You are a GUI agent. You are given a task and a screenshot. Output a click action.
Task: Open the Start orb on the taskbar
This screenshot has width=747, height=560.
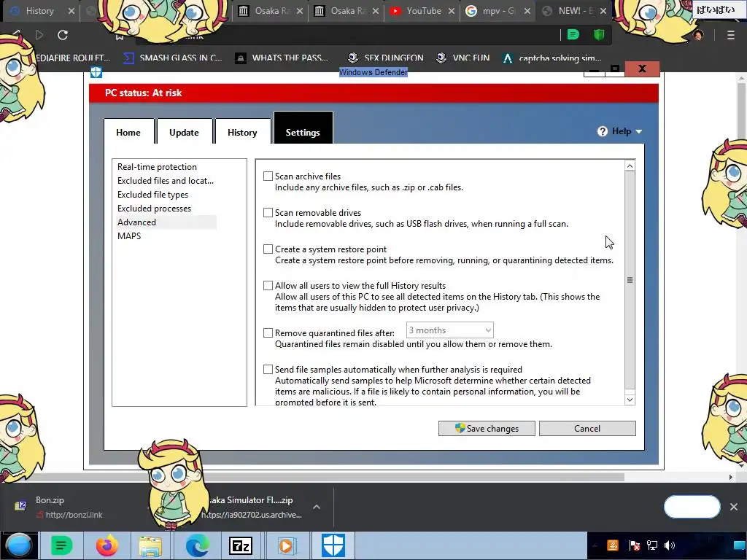[x=19, y=545]
